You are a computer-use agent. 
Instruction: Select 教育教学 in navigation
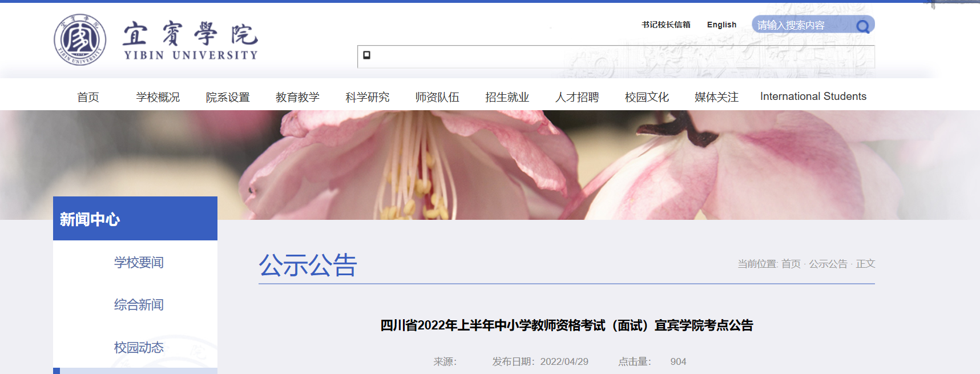297,97
